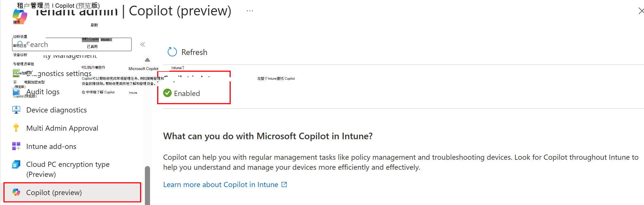
Task: Select Copilot (preview) in sidebar
Action: coord(72,192)
